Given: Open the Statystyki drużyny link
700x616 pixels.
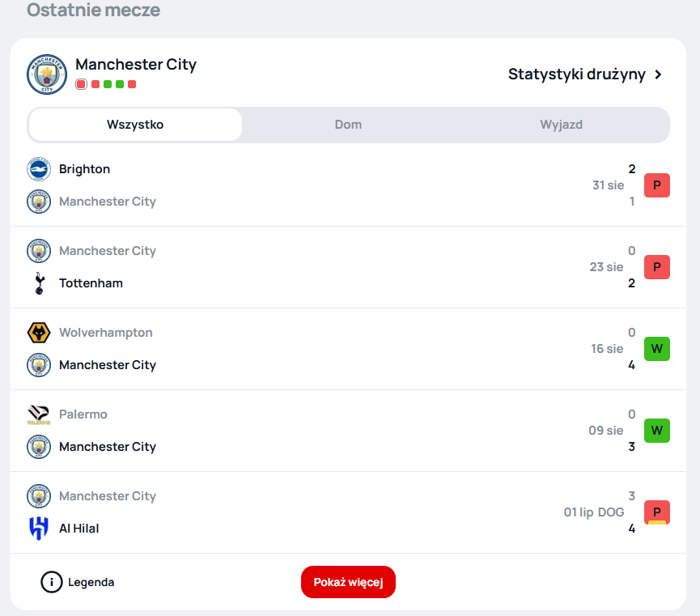Looking at the screenshot, I should [576, 74].
